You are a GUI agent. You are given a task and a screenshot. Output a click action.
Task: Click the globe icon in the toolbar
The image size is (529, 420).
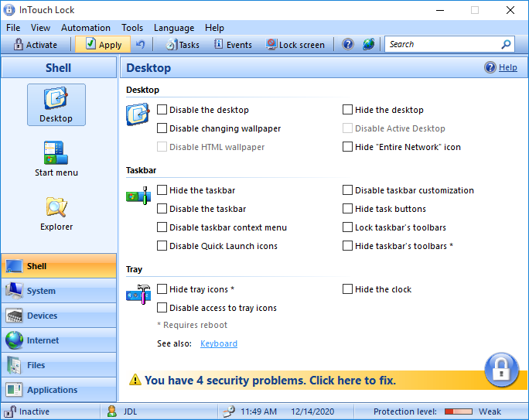(368, 44)
